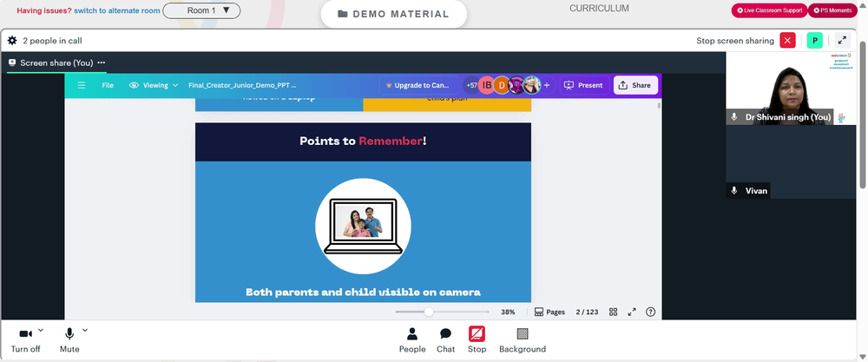Stop screen sharing with red X button
Image resolution: width=868 pixels, height=362 pixels.
[x=787, y=41]
